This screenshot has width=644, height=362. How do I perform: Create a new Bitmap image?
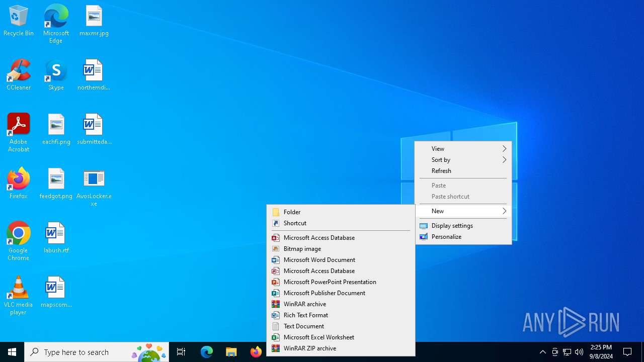(341, 248)
